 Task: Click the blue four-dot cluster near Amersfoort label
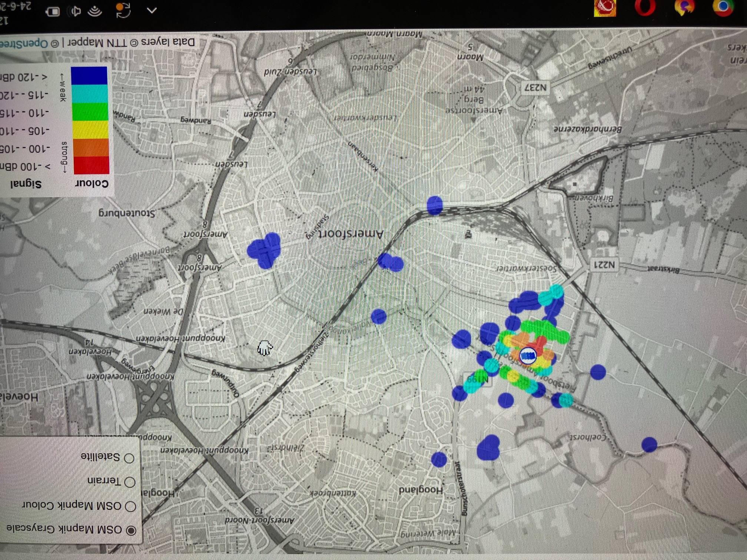[265, 250]
